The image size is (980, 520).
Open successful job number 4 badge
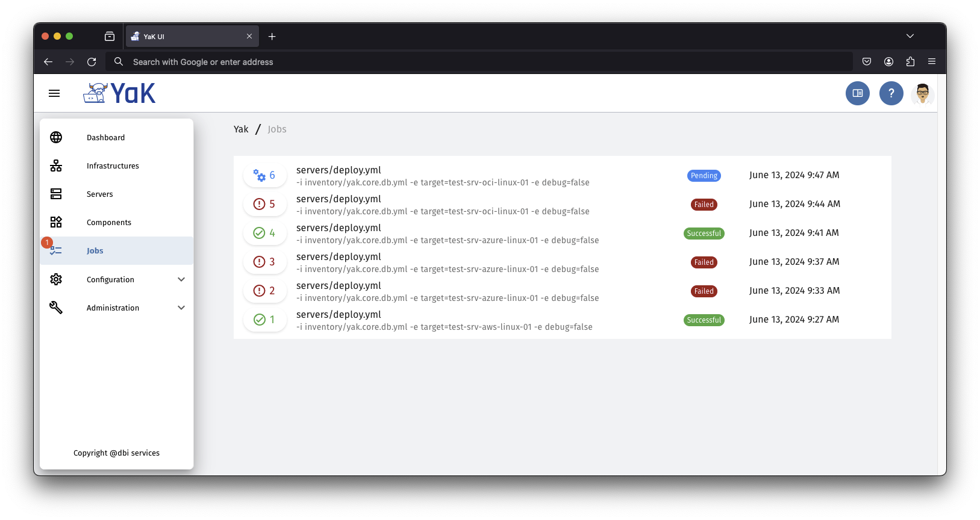264,233
